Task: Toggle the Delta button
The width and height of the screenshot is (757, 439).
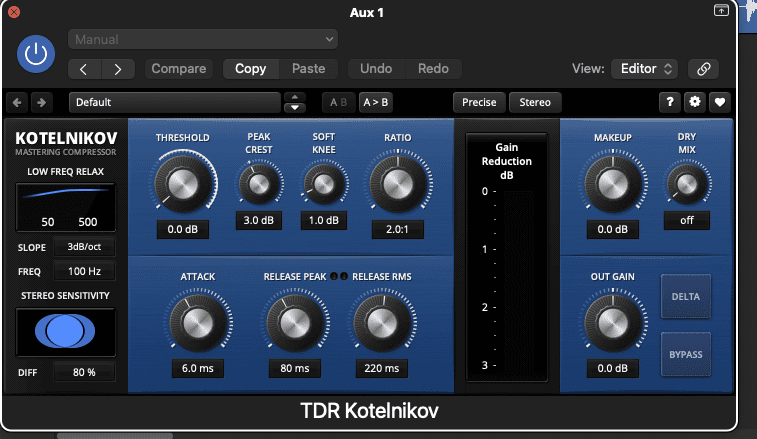Action: pyautogui.click(x=686, y=297)
